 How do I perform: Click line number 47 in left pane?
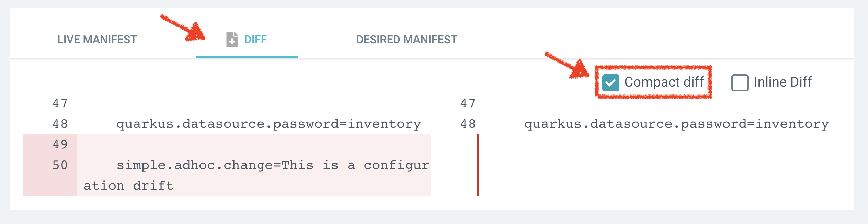point(60,103)
